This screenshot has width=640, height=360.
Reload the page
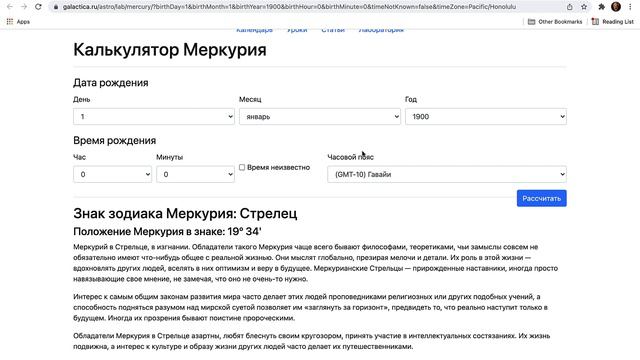pyautogui.click(x=38, y=7)
